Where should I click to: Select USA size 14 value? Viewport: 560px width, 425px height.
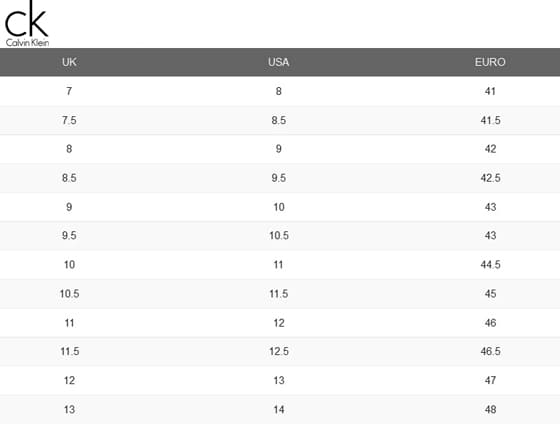click(x=279, y=410)
